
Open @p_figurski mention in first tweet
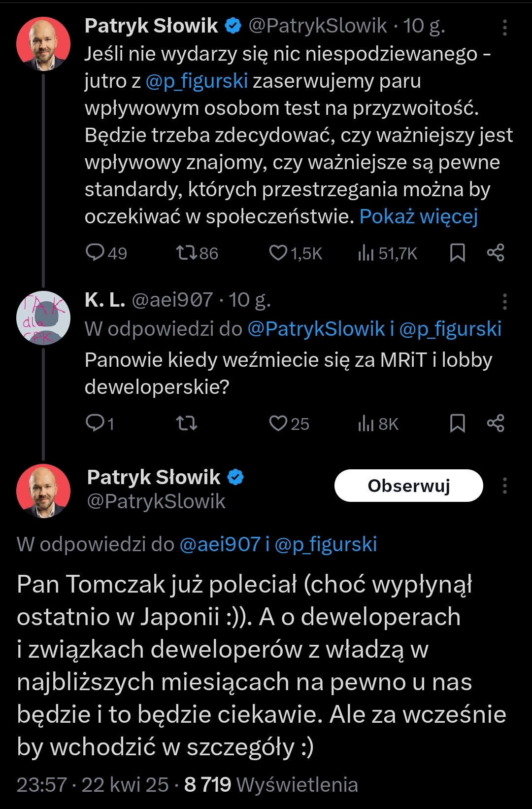[x=197, y=81]
